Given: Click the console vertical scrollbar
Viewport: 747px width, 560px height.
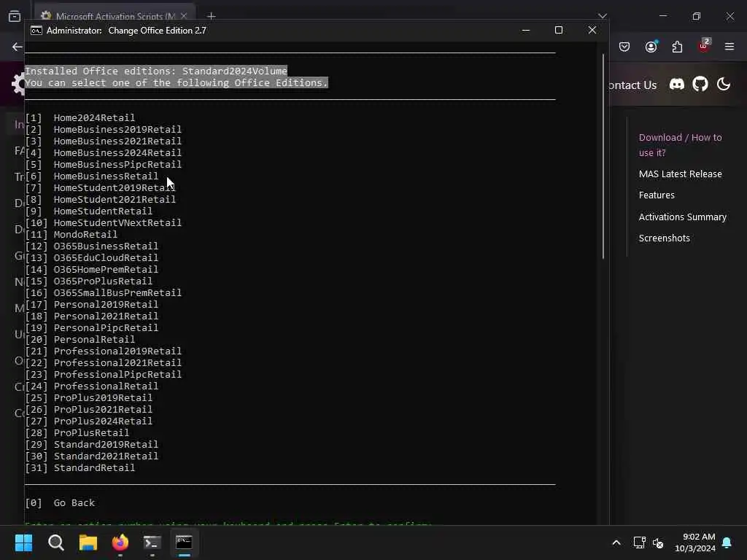Looking at the screenshot, I should [x=603, y=156].
